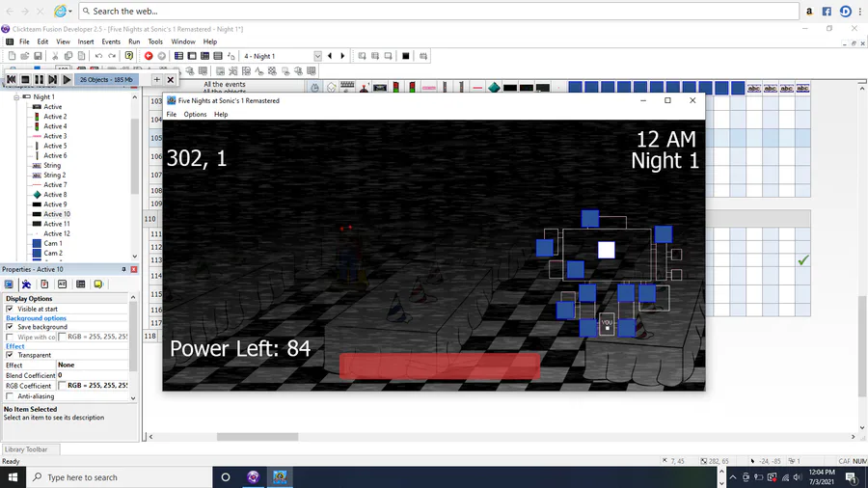Click the Properties panel scroll down arrow
The height and width of the screenshot is (488, 868).
133,397
